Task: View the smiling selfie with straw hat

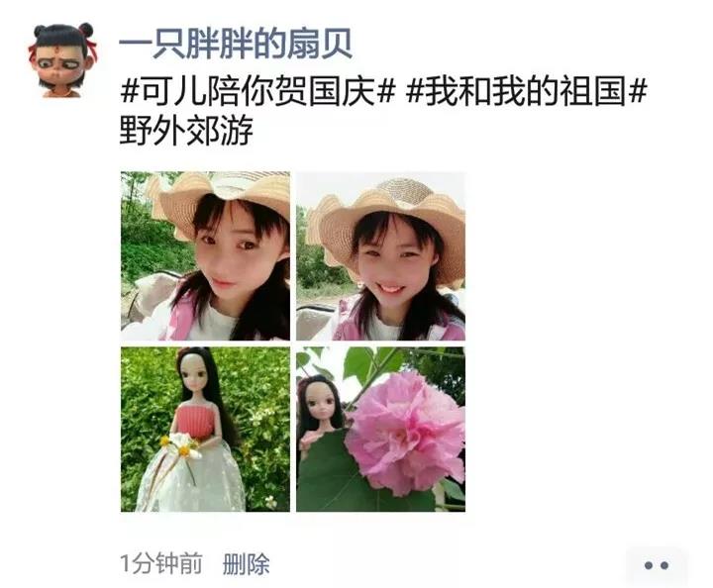Action: pyautogui.click(x=380, y=255)
